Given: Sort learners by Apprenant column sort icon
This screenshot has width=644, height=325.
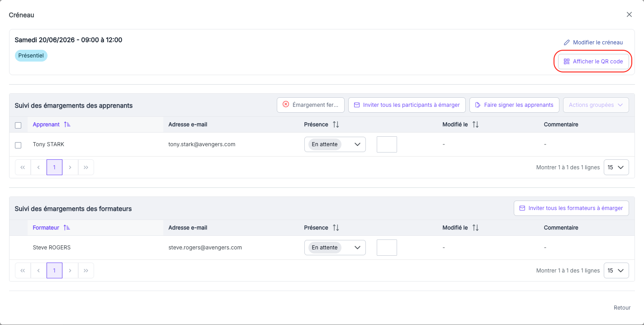Looking at the screenshot, I should point(67,124).
